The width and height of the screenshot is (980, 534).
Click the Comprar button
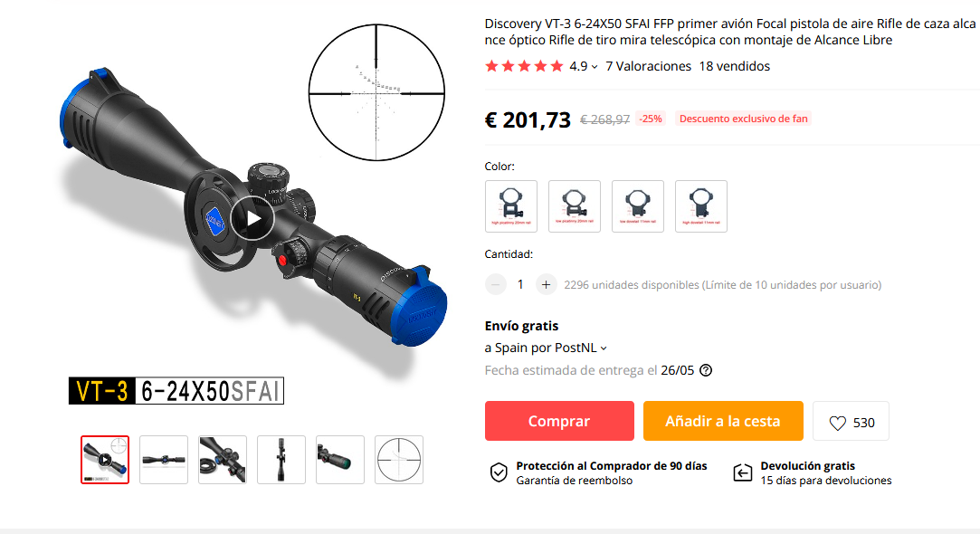coord(559,421)
